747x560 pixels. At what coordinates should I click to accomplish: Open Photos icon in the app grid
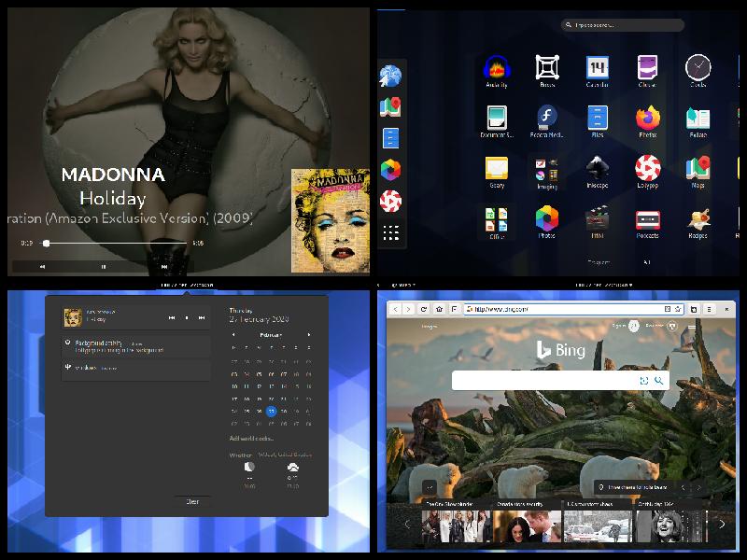547,223
